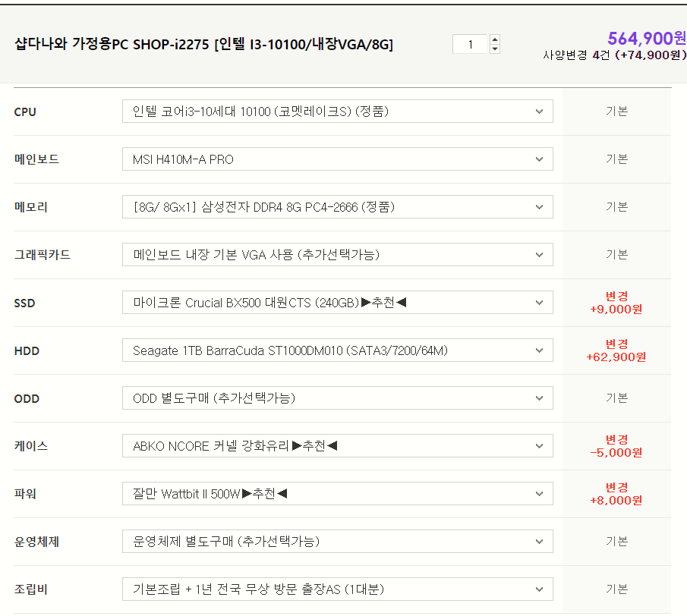Screen dimensions: 687x616
Task: Click the 기본 status in the 메인보드 row
Action: [x=617, y=159]
